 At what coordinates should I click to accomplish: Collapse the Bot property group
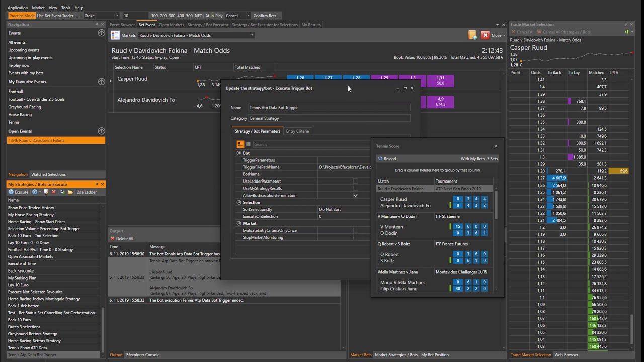tap(239, 153)
